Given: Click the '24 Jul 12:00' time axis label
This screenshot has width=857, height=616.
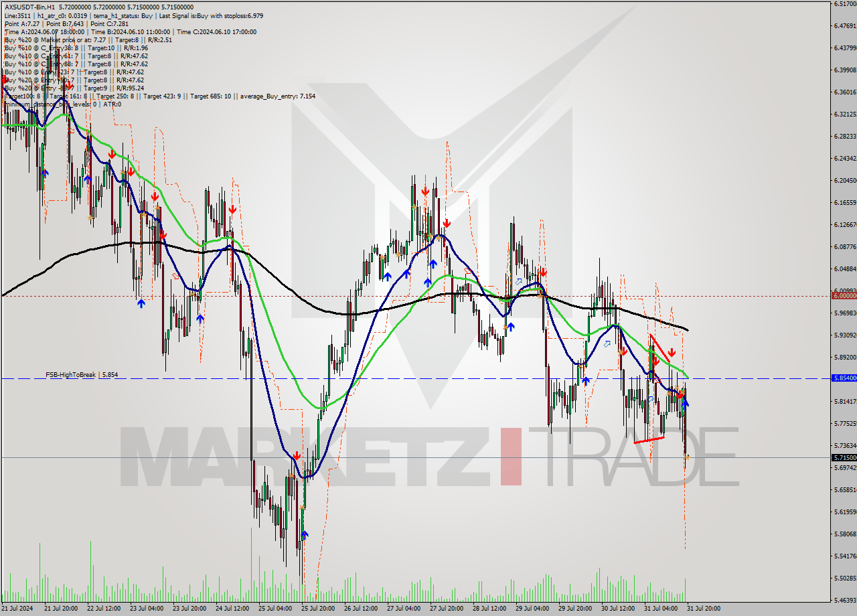Looking at the screenshot, I should click(232, 609).
